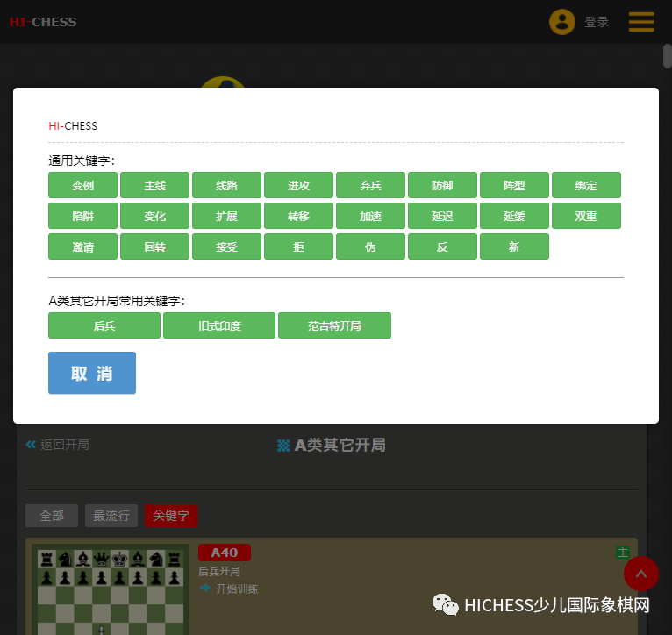Select the 阵型 keyword
The height and width of the screenshot is (635, 672).
coord(514,185)
